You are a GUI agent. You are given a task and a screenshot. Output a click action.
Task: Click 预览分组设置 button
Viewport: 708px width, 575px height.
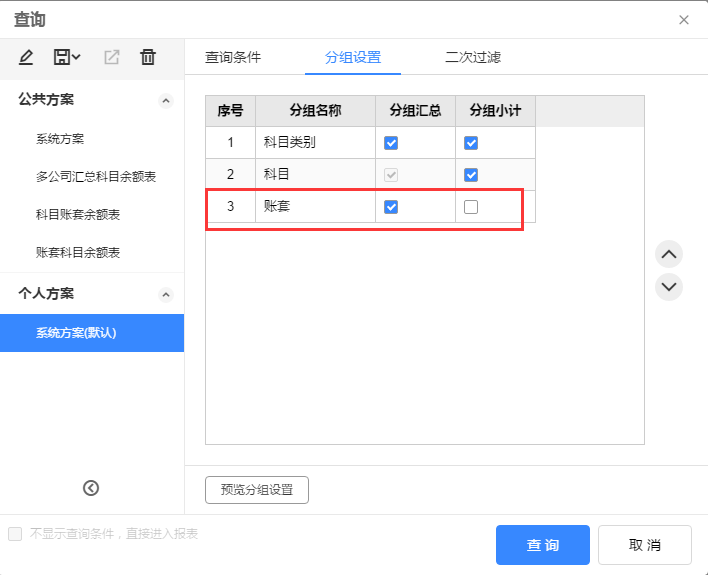point(257,490)
